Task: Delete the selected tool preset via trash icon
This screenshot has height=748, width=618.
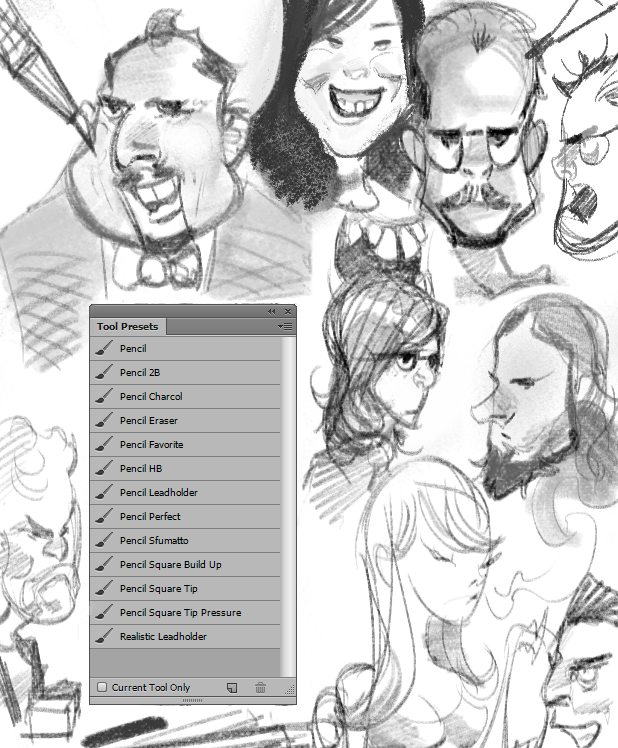Action: click(260, 687)
